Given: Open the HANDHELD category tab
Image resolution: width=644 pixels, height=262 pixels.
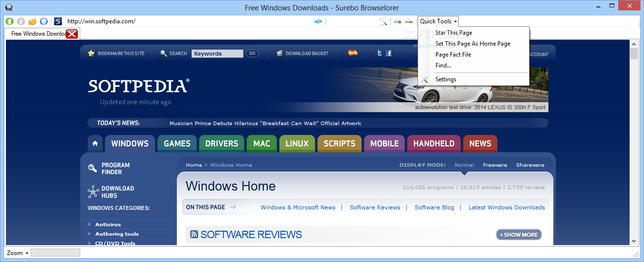Looking at the screenshot, I should point(433,144).
